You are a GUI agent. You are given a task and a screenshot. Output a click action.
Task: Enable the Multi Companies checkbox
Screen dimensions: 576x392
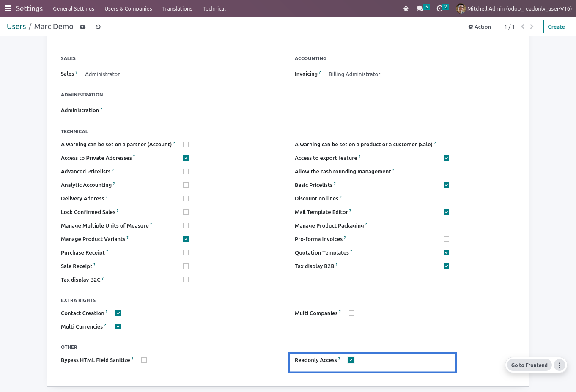(352, 313)
